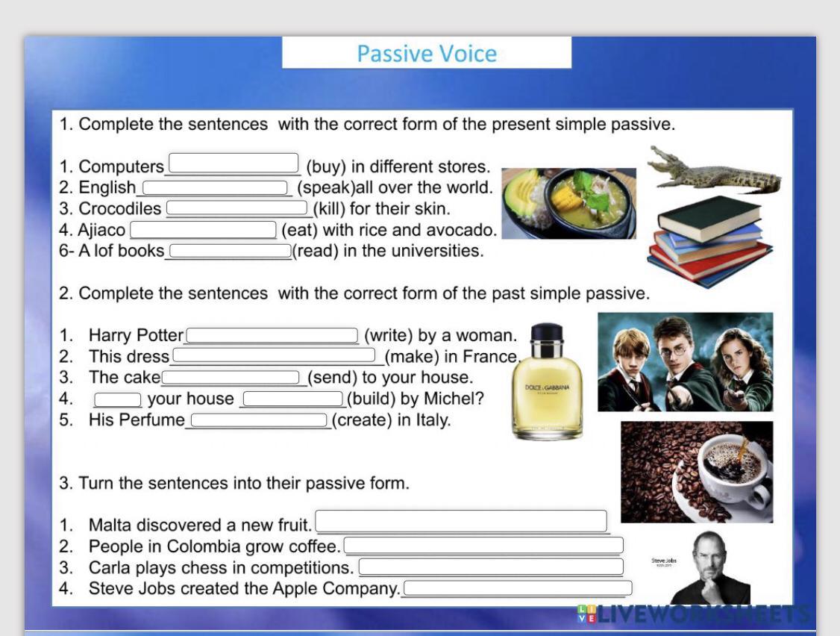
Task: Click the stack of books image
Action: pyautogui.click(x=709, y=241)
